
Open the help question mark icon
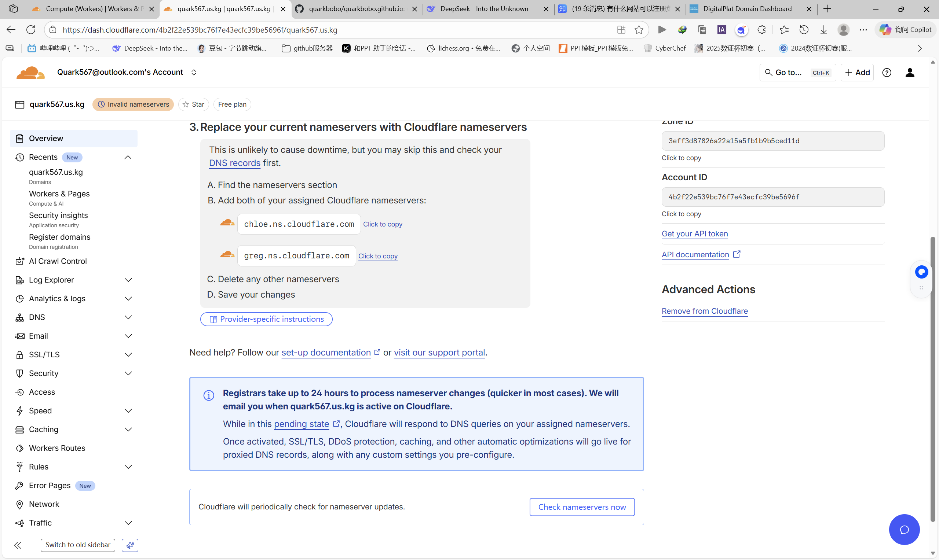coord(887,73)
